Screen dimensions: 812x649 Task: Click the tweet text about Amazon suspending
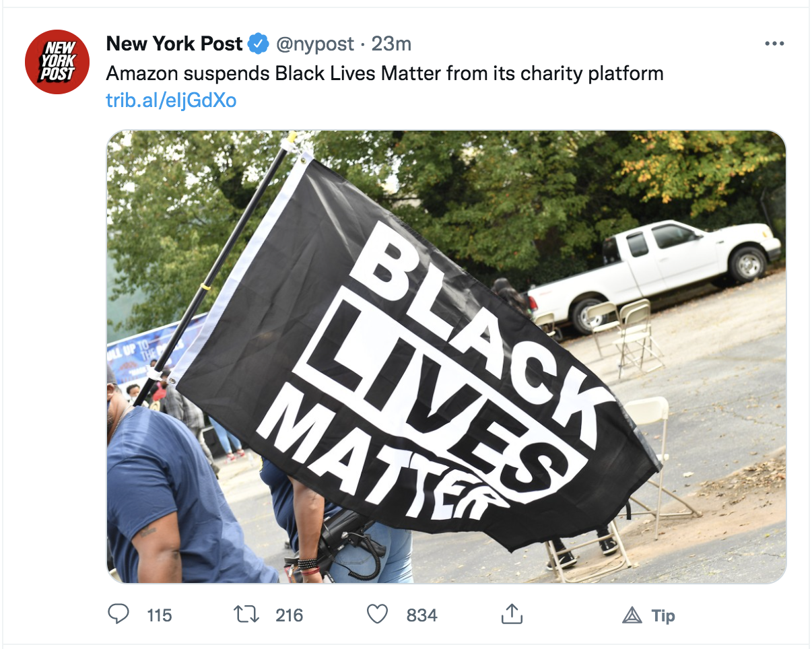pos(385,73)
